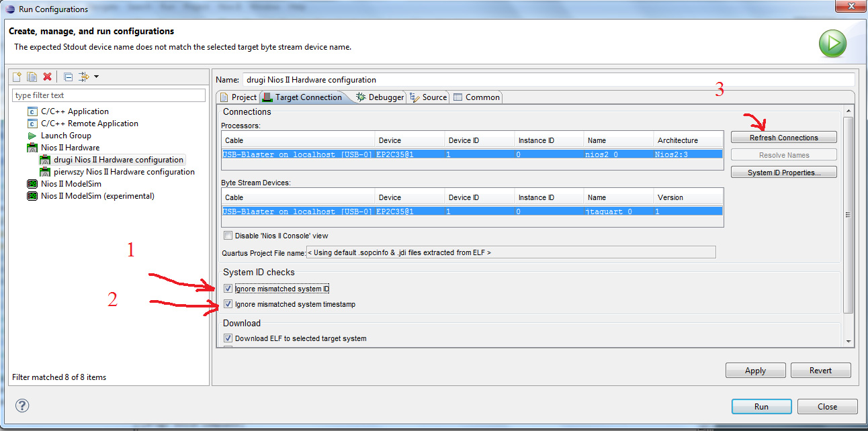Select USB-Blaster row in Processors table

[472, 154]
